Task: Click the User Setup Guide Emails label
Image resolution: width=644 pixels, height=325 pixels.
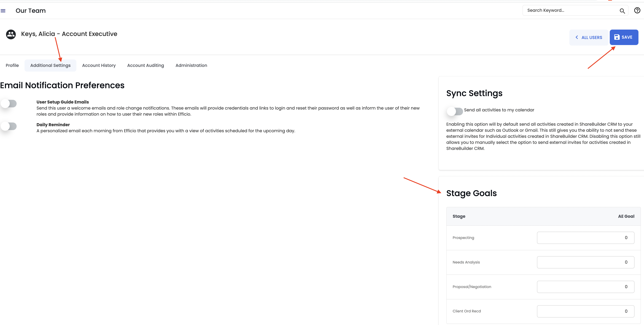Action: 62,102
